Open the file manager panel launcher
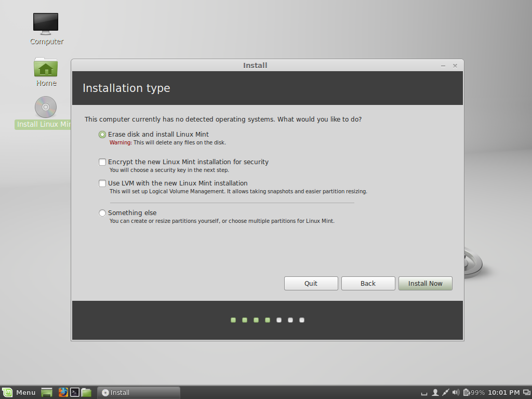This screenshot has height=399, width=532. (x=86, y=393)
